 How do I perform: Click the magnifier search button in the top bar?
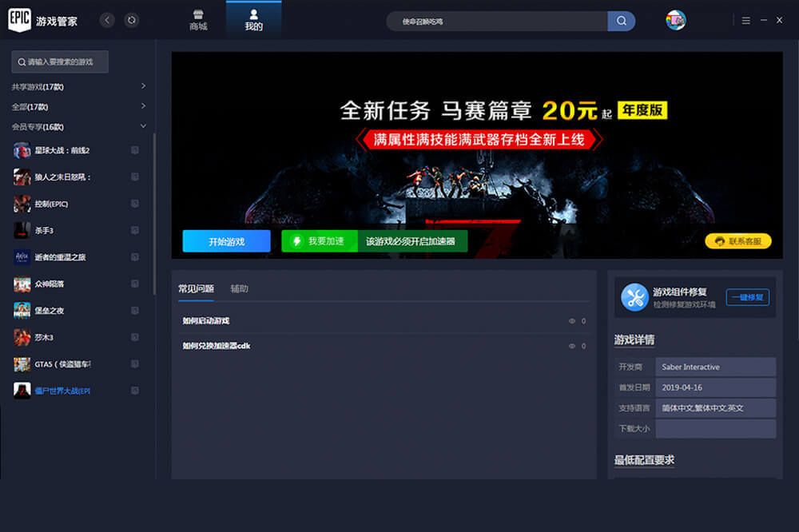tap(621, 21)
